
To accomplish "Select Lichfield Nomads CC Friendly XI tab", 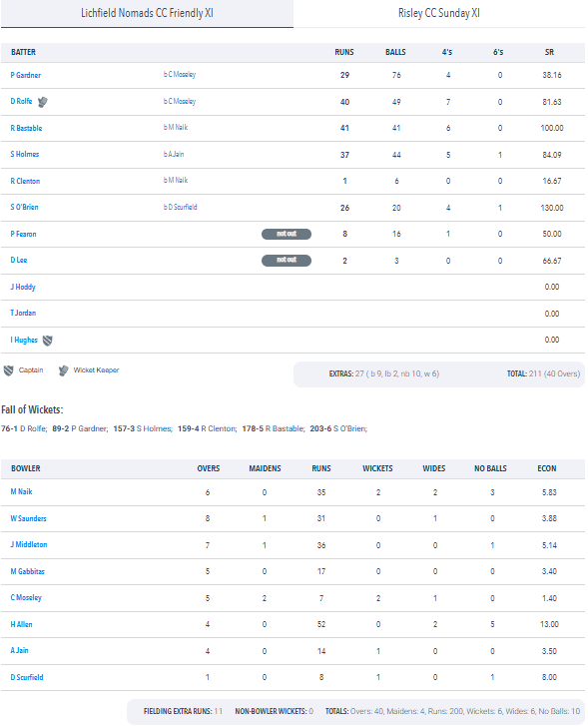I will pos(147,13).
